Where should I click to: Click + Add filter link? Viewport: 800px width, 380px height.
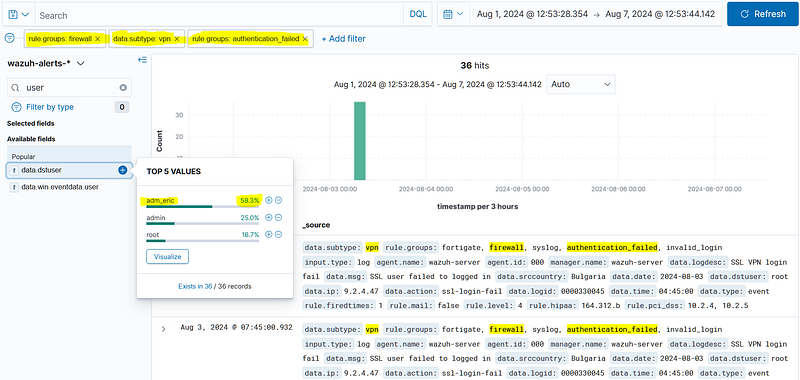[x=343, y=39]
